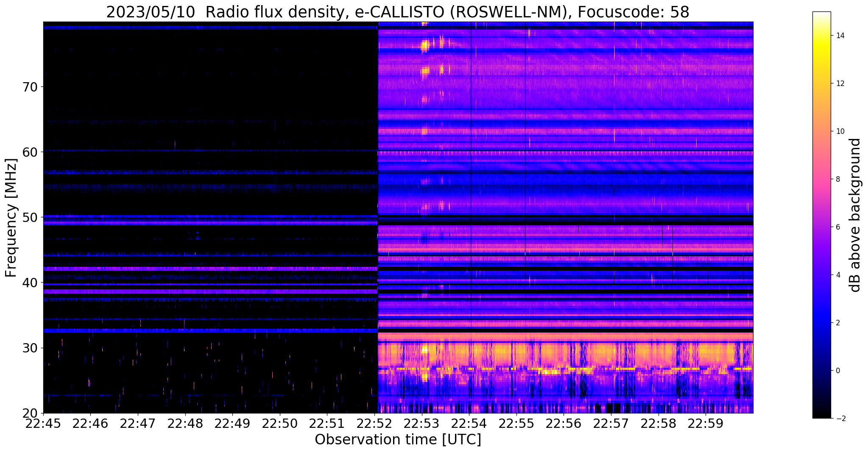The height and width of the screenshot is (452, 868).
Task: Click the 70 MHz frequency tick label
Action: [x=29, y=87]
